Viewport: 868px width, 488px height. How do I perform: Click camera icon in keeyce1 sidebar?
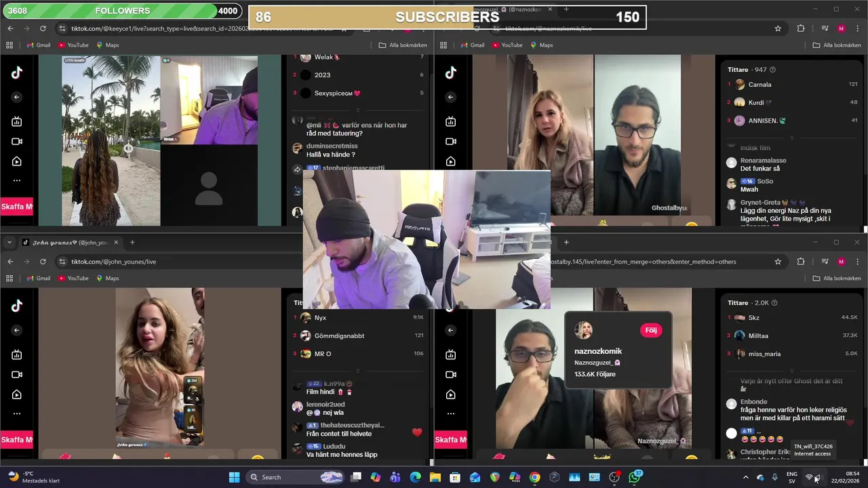17,141
